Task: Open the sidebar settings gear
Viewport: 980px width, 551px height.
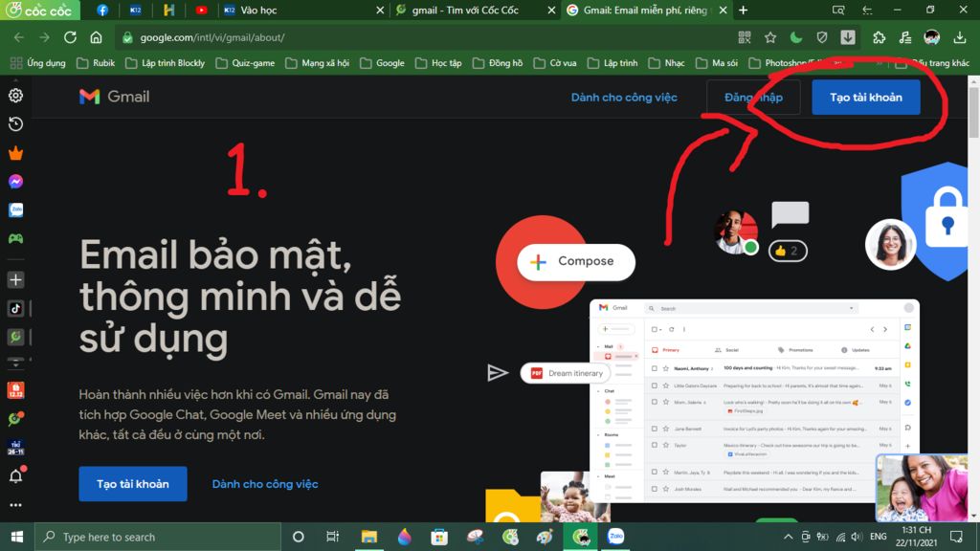Action: click(15, 96)
